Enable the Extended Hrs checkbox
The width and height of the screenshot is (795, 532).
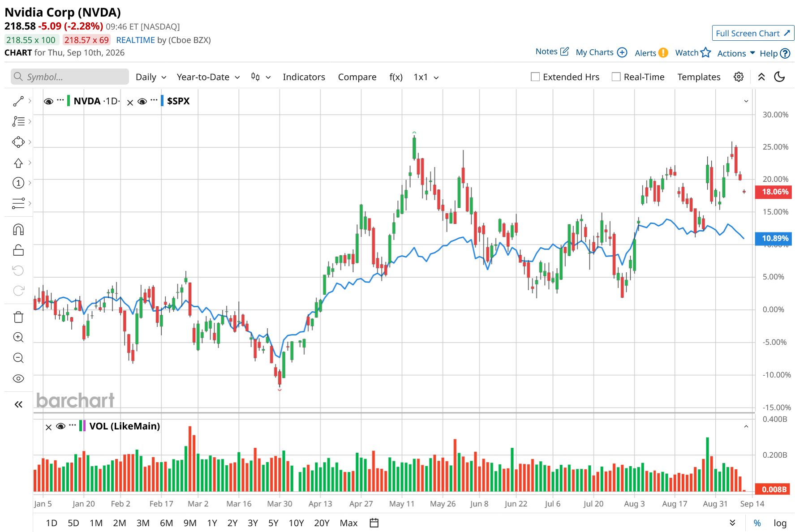click(535, 77)
